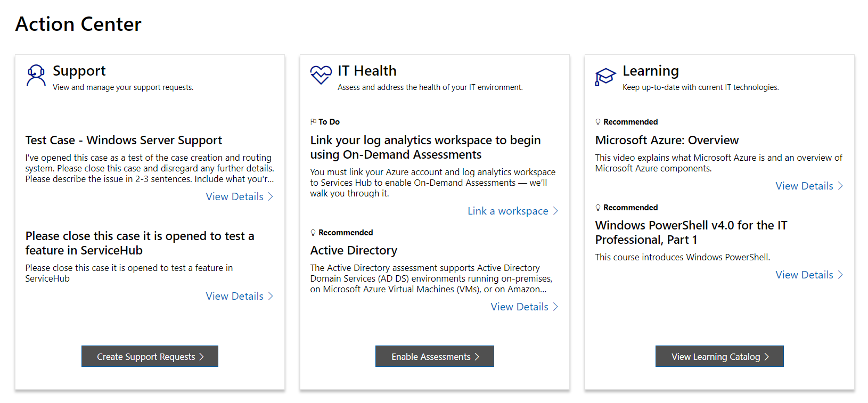
Task: Click the Microsoft Azure: Overview title
Action: [x=667, y=140]
